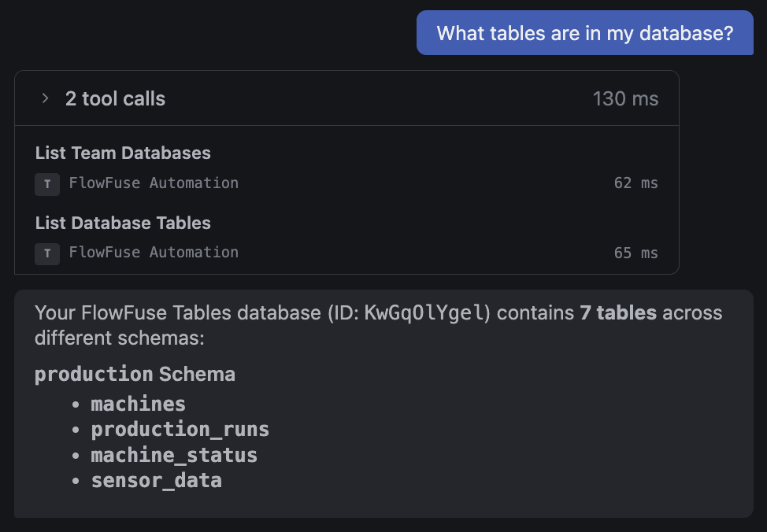The image size is (767, 532).
Task: Click the 65 ms duration value
Action: tap(636, 253)
